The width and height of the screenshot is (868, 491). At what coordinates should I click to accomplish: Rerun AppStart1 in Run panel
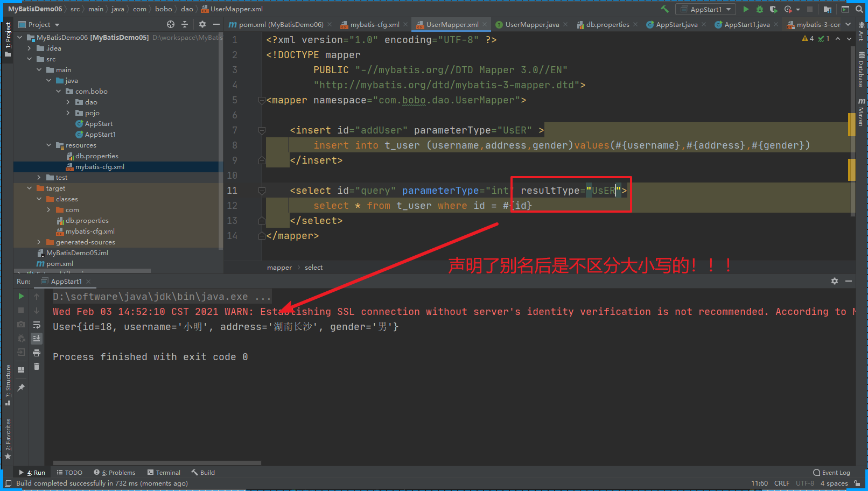click(x=21, y=296)
